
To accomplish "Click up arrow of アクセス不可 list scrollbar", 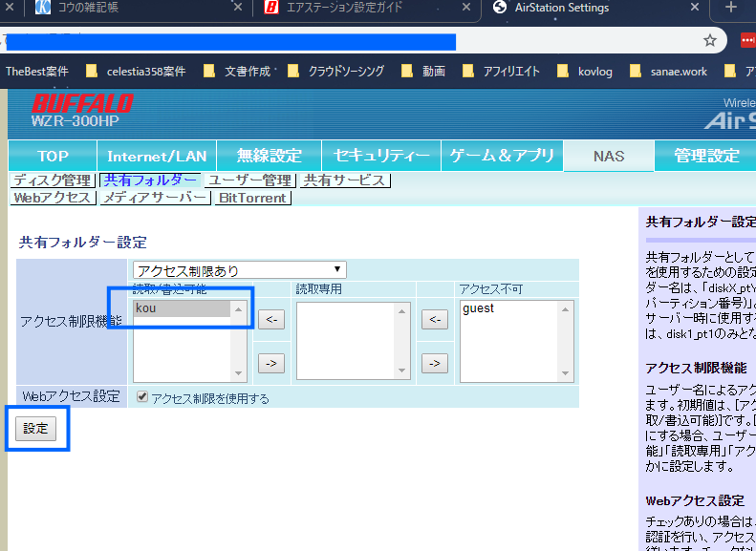I will [568, 308].
